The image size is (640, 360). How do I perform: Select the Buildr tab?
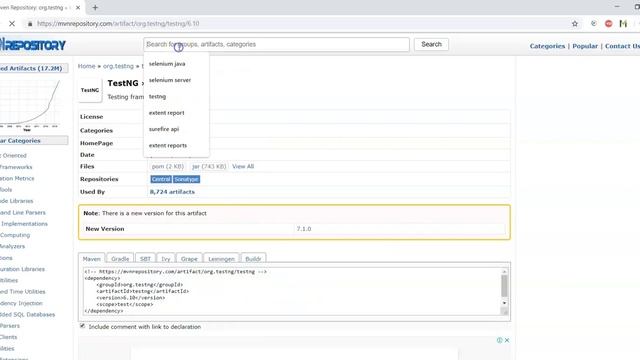(253, 259)
